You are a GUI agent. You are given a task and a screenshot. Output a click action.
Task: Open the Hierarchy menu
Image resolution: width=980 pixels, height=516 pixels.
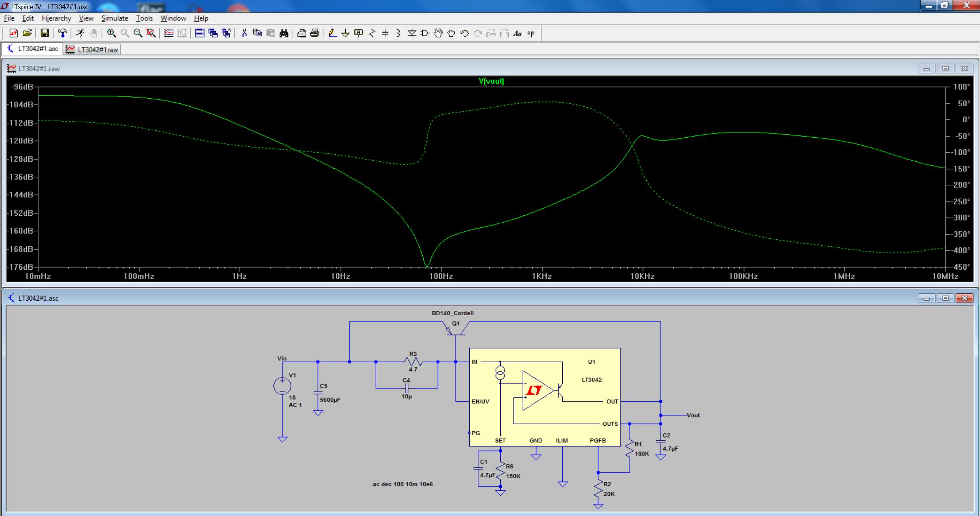[x=57, y=18]
